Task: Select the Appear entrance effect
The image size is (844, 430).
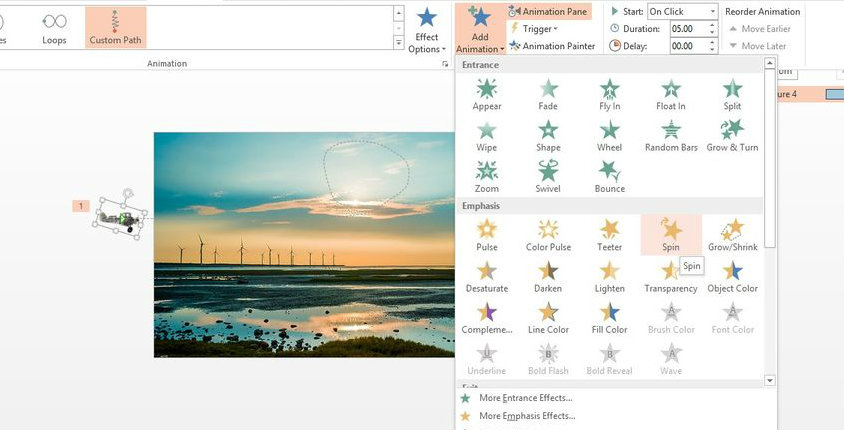Action: click(487, 95)
